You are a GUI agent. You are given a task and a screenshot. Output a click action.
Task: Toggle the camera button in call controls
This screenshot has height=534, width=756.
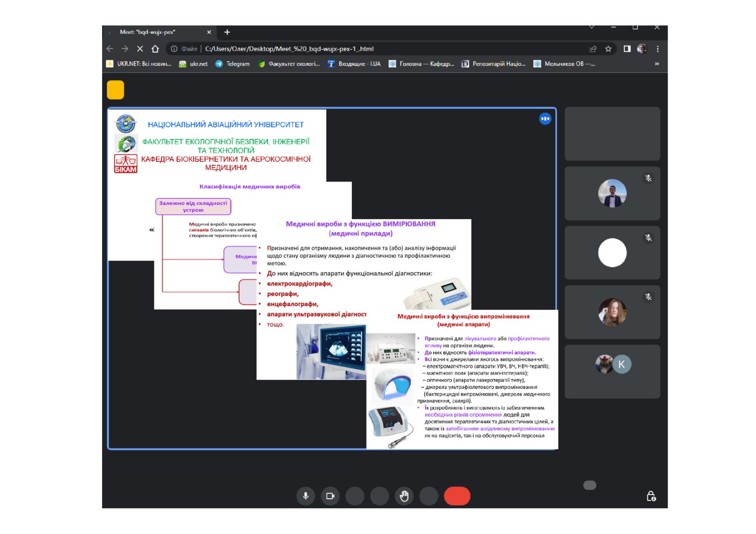(x=330, y=496)
